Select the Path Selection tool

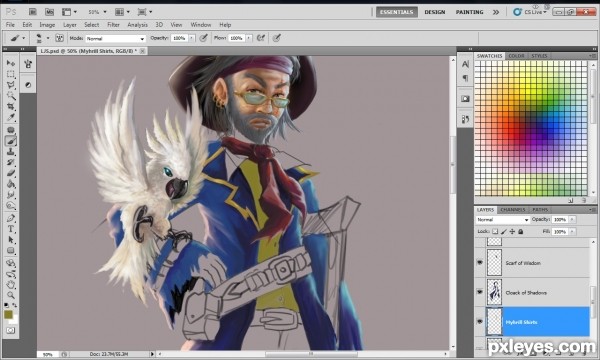[11, 240]
